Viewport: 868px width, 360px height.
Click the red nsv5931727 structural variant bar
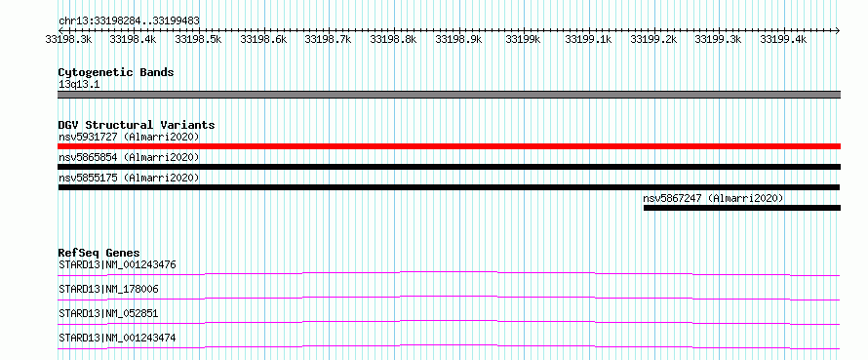[449, 146]
